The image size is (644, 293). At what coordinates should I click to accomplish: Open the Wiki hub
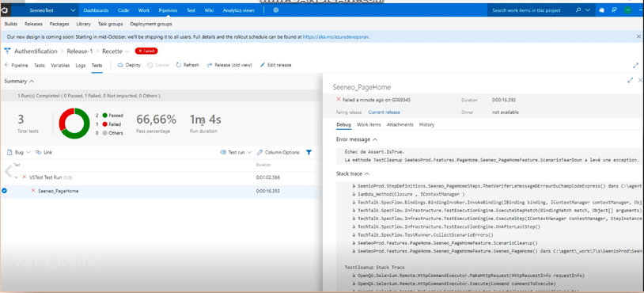(x=209, y=10)
